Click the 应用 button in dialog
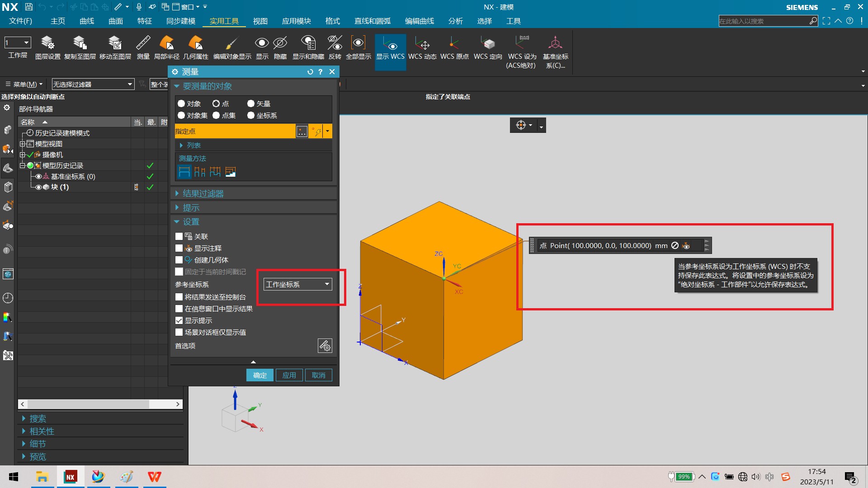 tap(289, 375)
